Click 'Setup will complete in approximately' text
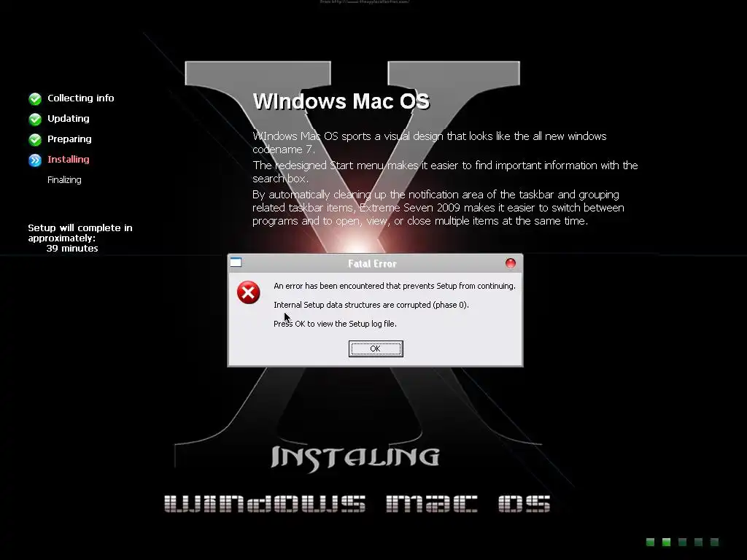Viewport: 747px width, 560px height. click(80, 233)
